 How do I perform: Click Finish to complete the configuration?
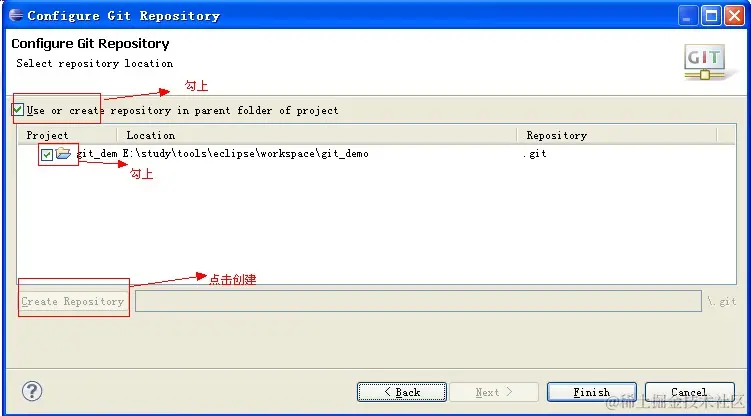(592, 392)
